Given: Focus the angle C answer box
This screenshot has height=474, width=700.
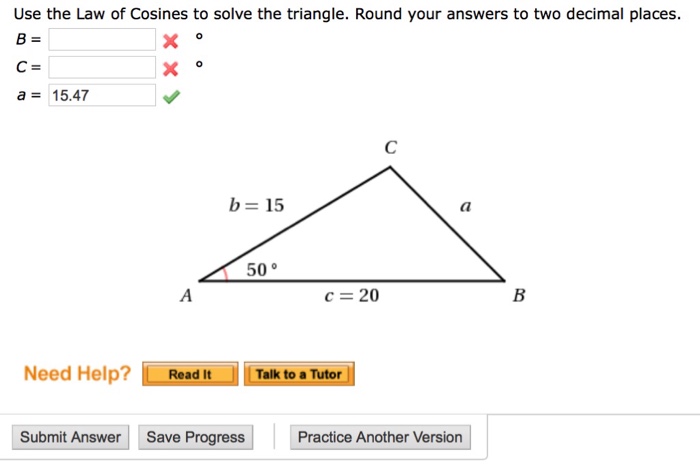Looking at the screenshot, I should click(103, 68).
